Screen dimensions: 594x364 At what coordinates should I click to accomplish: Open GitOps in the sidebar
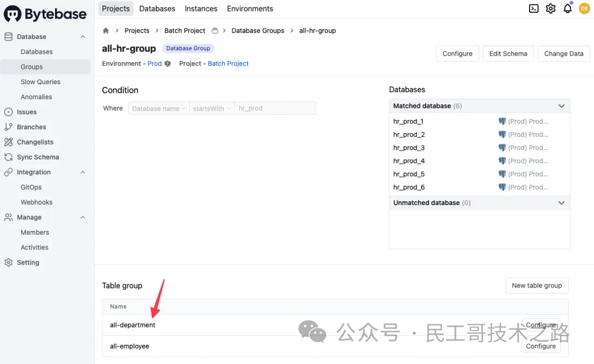31,187
